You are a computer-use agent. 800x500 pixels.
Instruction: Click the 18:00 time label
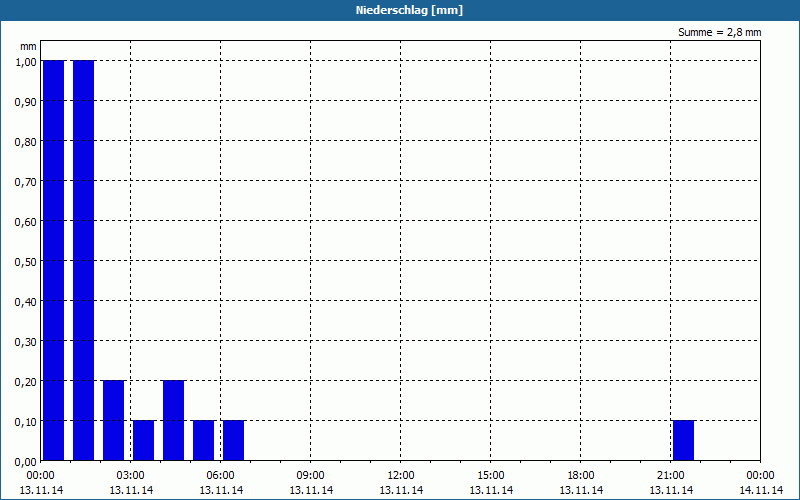(x=581, y=476)
